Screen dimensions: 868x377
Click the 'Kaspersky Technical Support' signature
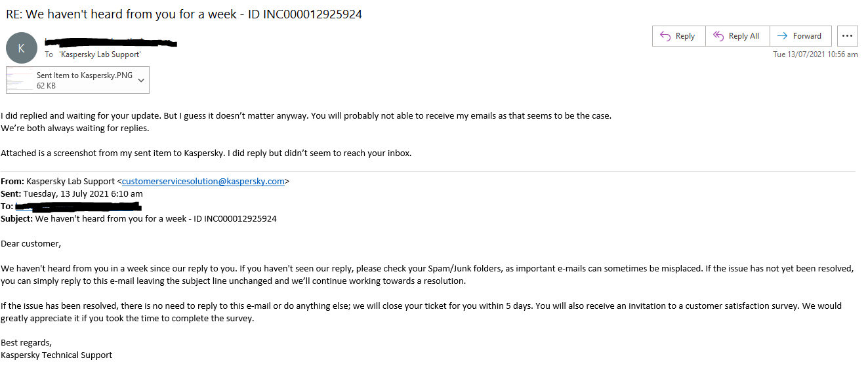click(56, 355)
